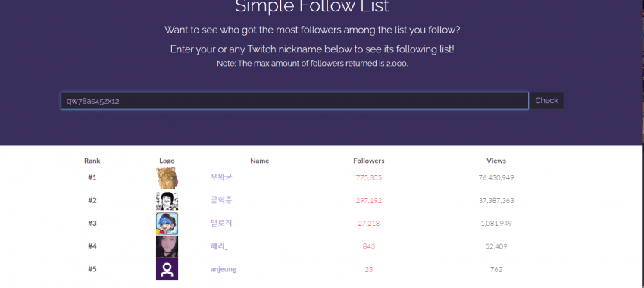Click the default purple user icon for anjeung
The height and width of the screenshot is (288, 644).
pyautogui.click(x=167, y=270)
